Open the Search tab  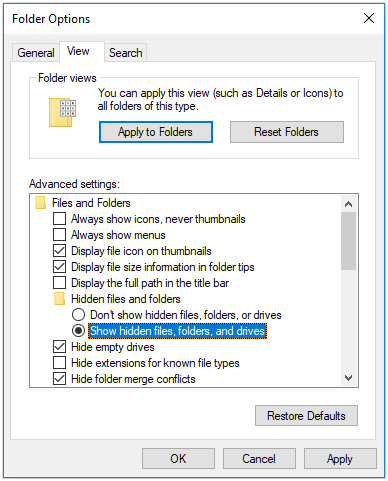pos(126,53)
